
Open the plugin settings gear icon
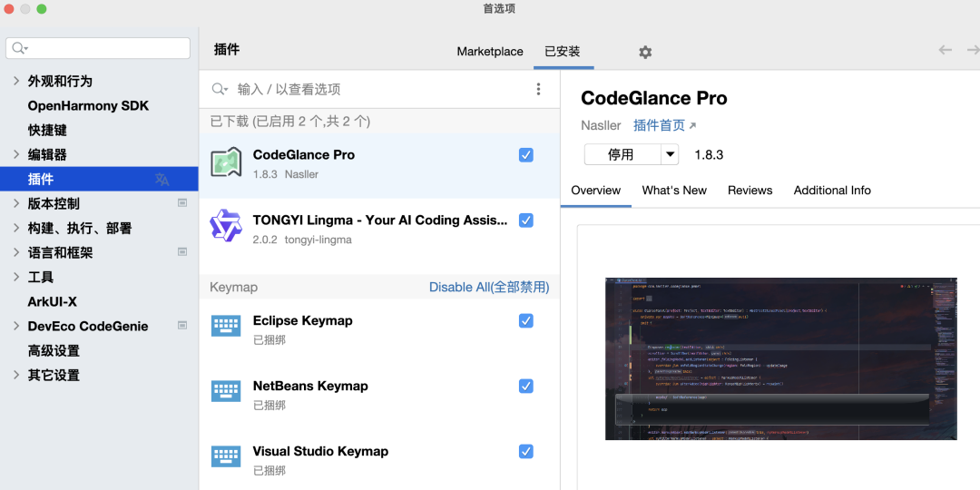pyautogui.click(x=645, y=52)
